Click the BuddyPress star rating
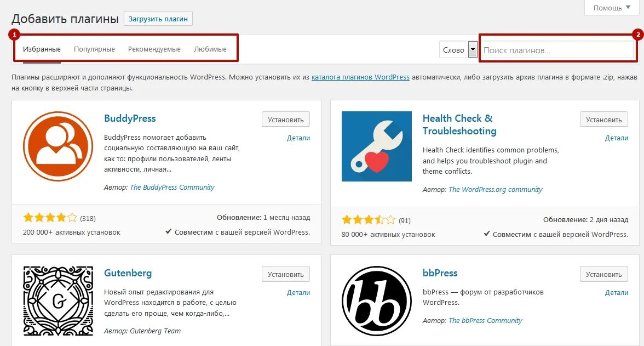The width and height of the screenshot is (644, 346). 50,218
